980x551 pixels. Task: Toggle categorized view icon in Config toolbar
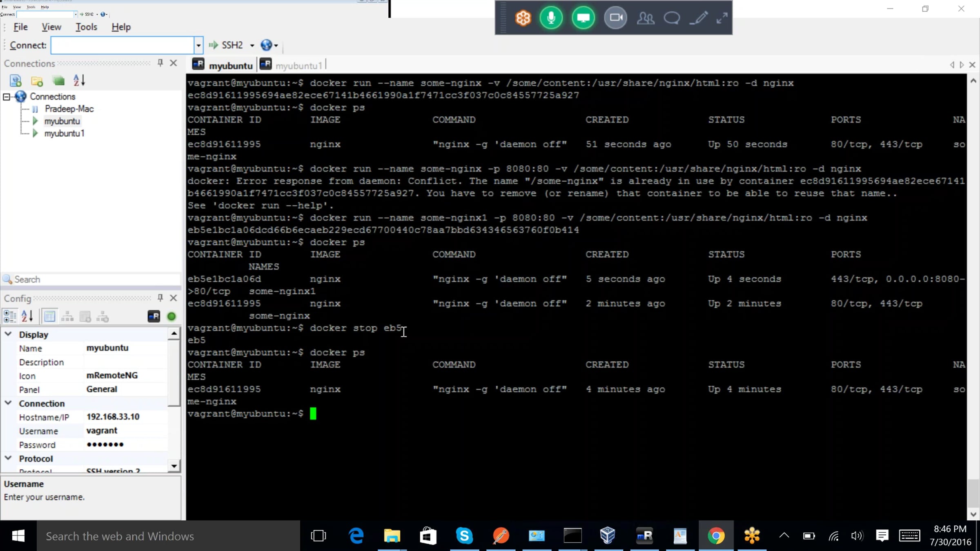(x=9, y=316)
